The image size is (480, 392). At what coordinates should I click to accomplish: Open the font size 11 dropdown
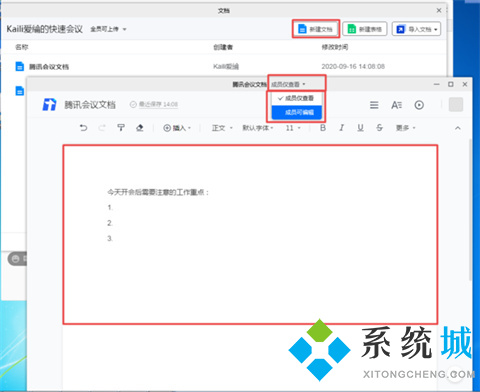tap(293, 128)
